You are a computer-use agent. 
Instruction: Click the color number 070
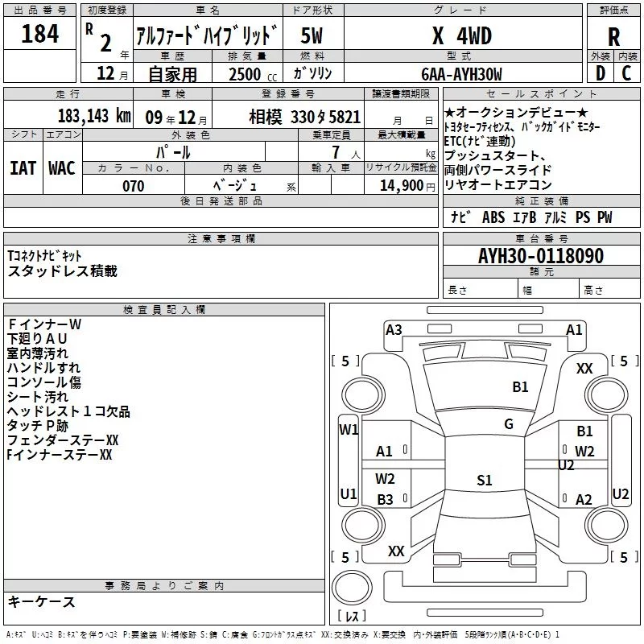(134, 186)
